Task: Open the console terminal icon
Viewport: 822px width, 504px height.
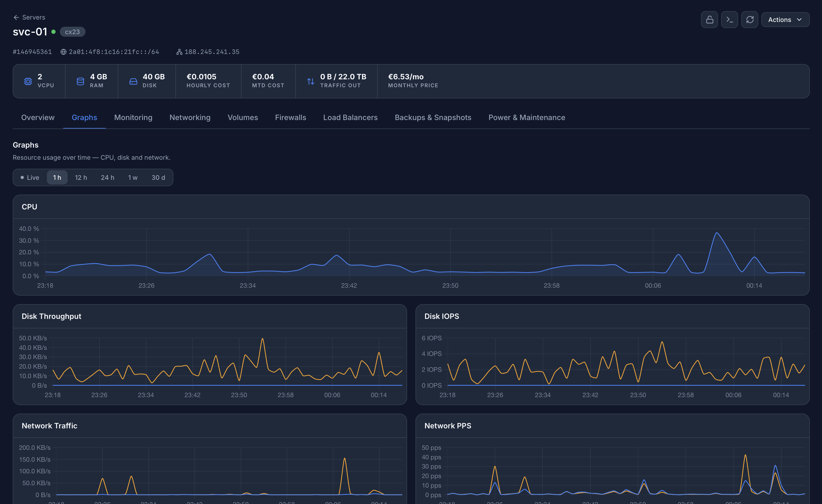Action: tap(729, 20)
